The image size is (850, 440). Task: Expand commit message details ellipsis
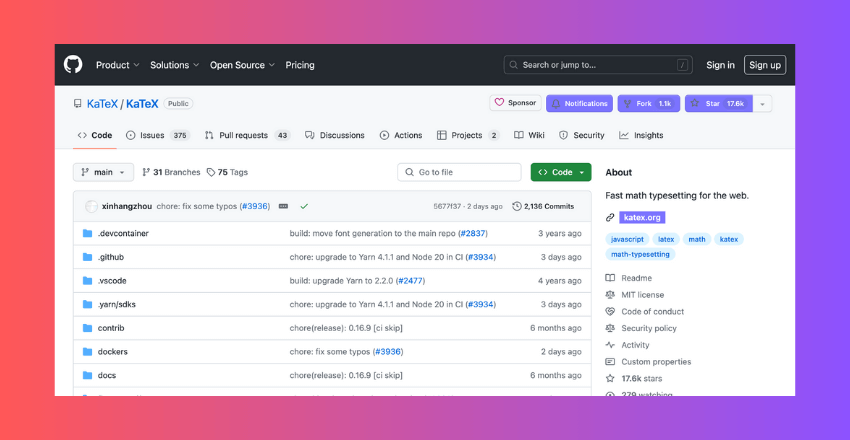(283, 206)
